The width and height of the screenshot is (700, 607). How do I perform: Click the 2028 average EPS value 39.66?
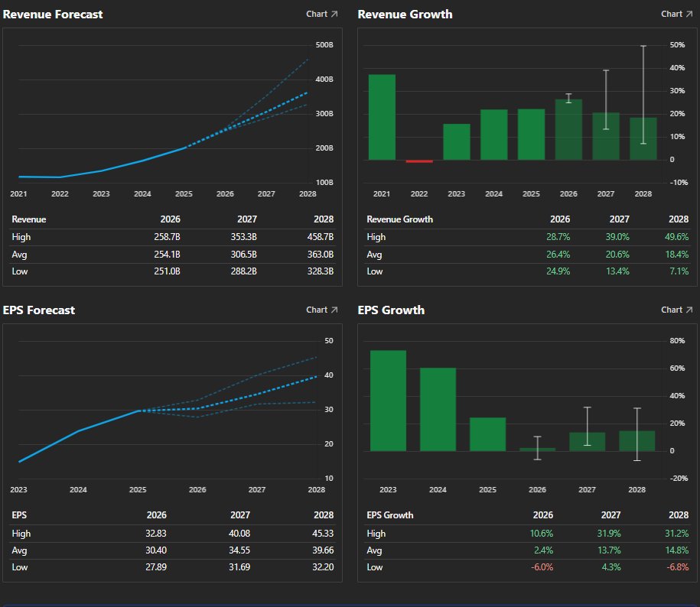pos(323,550)
